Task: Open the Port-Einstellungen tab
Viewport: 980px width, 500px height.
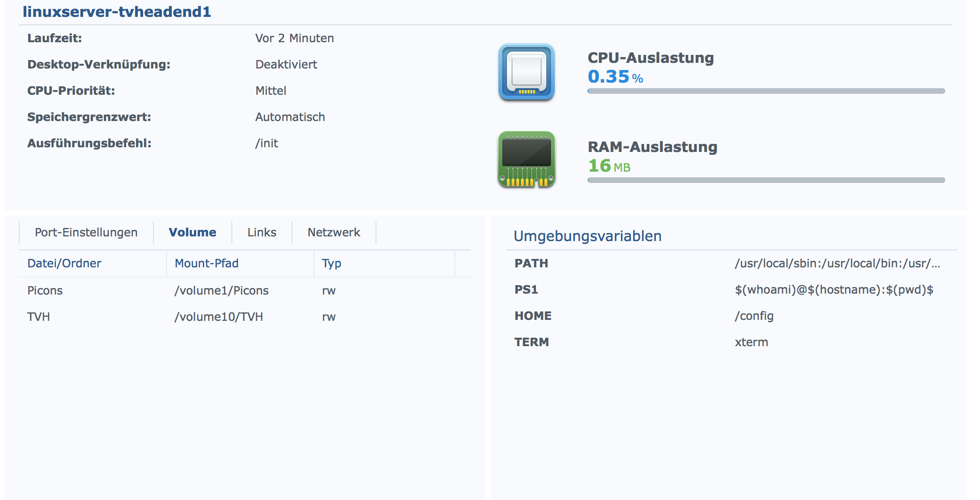Action: (x=86, y=233)
